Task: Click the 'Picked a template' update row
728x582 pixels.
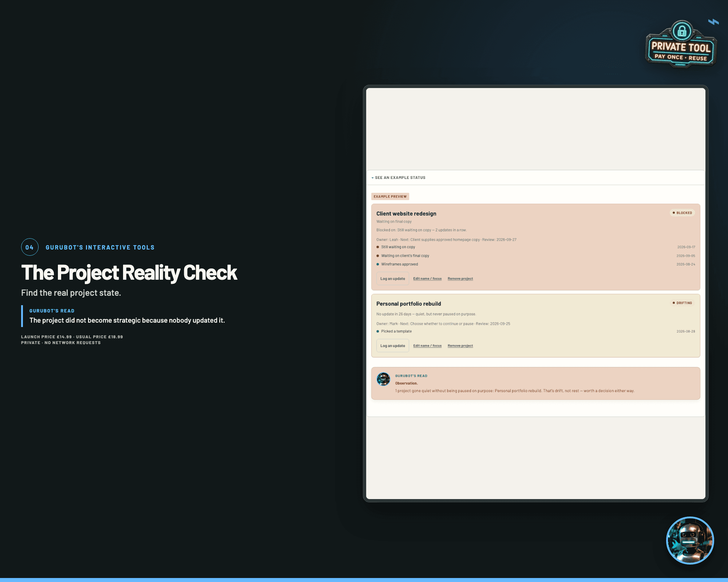Action: click(535, 331)
